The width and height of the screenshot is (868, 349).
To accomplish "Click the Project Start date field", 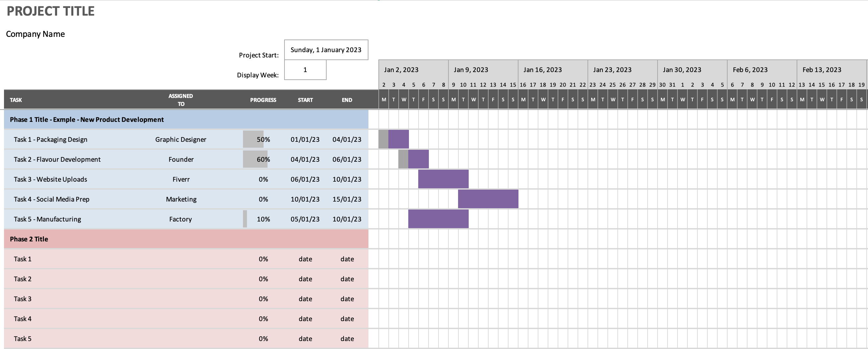I will coord(326,49).
